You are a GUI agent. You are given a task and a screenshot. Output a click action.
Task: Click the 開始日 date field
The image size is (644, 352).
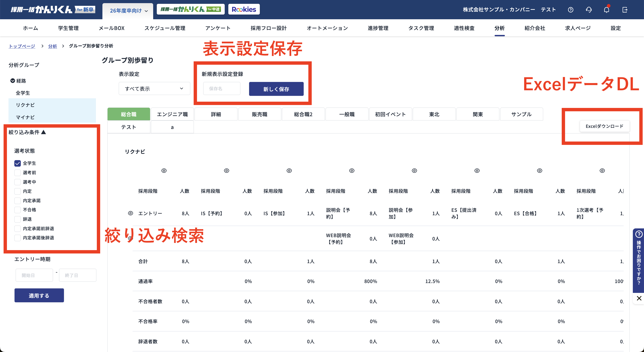click(34, 275)
